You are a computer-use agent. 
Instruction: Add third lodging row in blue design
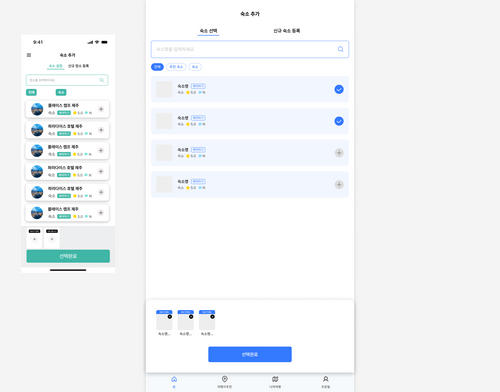pos(339,153)
